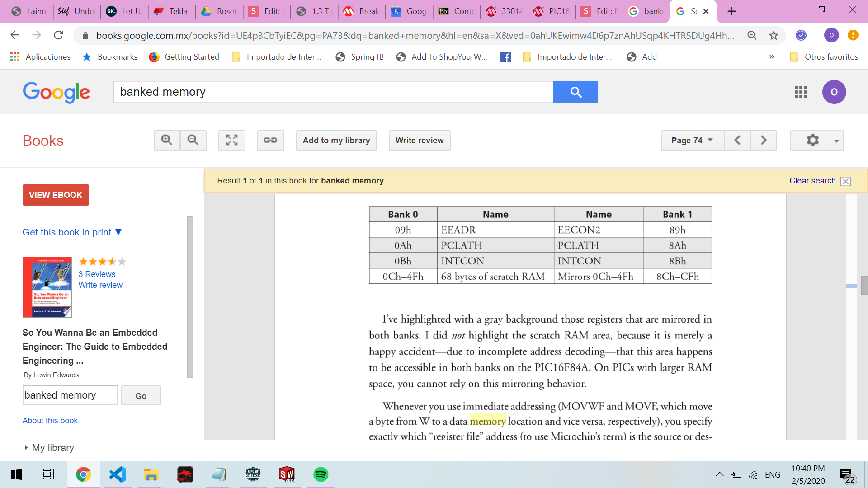868x488 pixels.
Task: Click the link chain icon
Action: [270, 141]
